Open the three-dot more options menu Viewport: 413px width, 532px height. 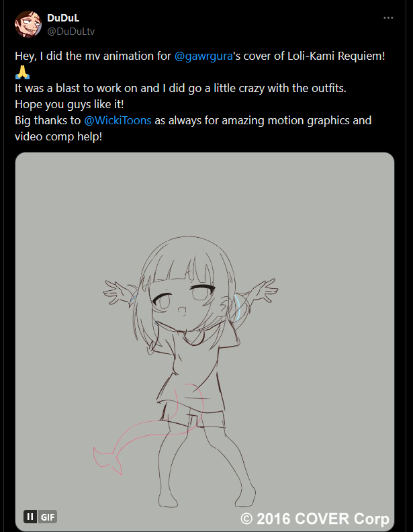[388, 17]
